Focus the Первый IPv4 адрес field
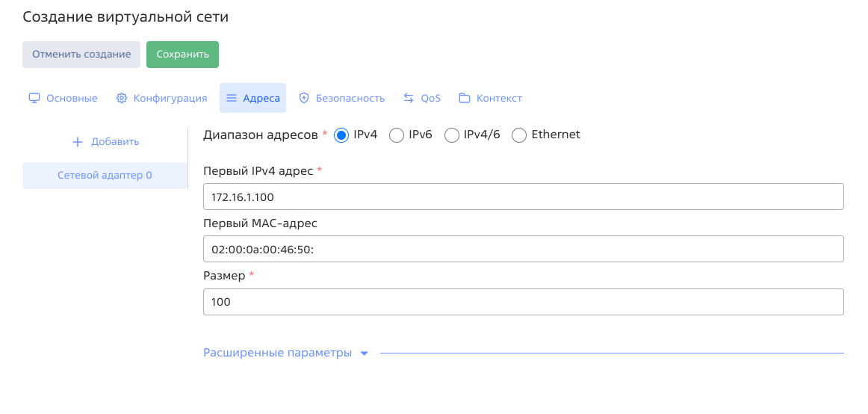The height and width of the screenshot is (414, 868). tap(523, 197)
